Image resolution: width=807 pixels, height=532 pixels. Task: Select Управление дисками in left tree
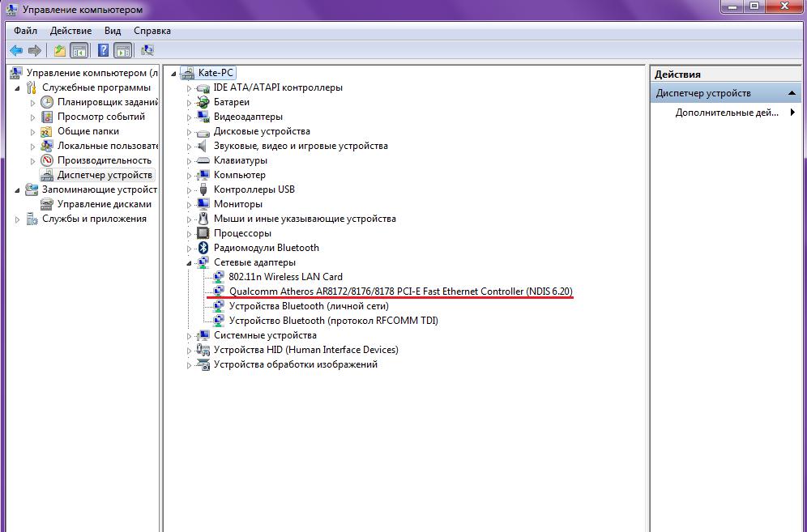tap(104, 204)
